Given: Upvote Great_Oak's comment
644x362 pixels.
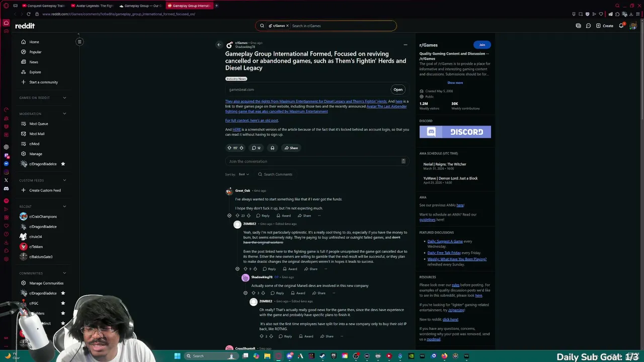Looking at the screenshot, I should pyautogui.click(x=237, y=216).
